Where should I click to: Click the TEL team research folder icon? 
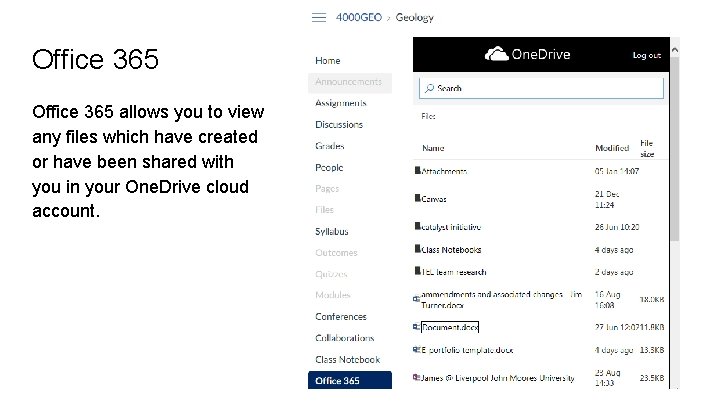(x=417, y=271)
